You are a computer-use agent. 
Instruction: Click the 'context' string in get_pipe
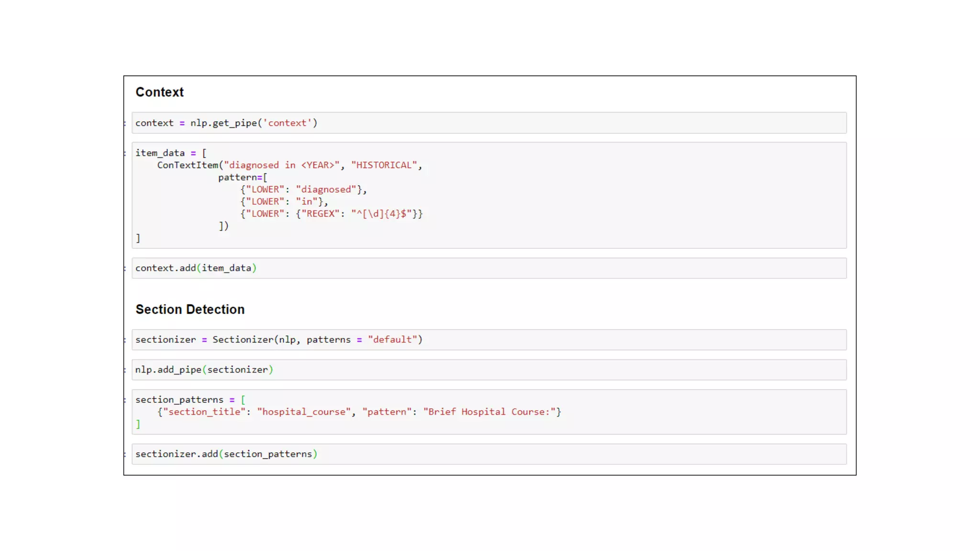(287, 123)
